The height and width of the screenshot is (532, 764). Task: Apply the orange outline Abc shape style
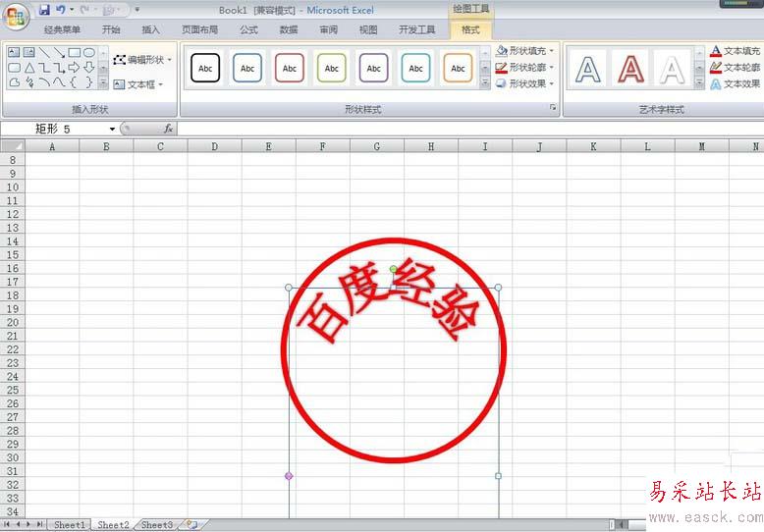[458, 68]
